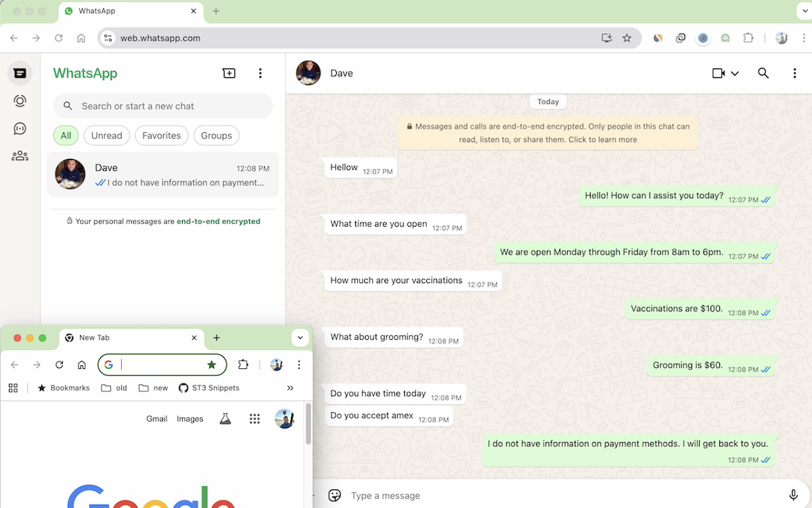The width and height of the screenshot is (812, 508).
Task: Click Dave's profile picture in chat header
Action: coord(308,73)
